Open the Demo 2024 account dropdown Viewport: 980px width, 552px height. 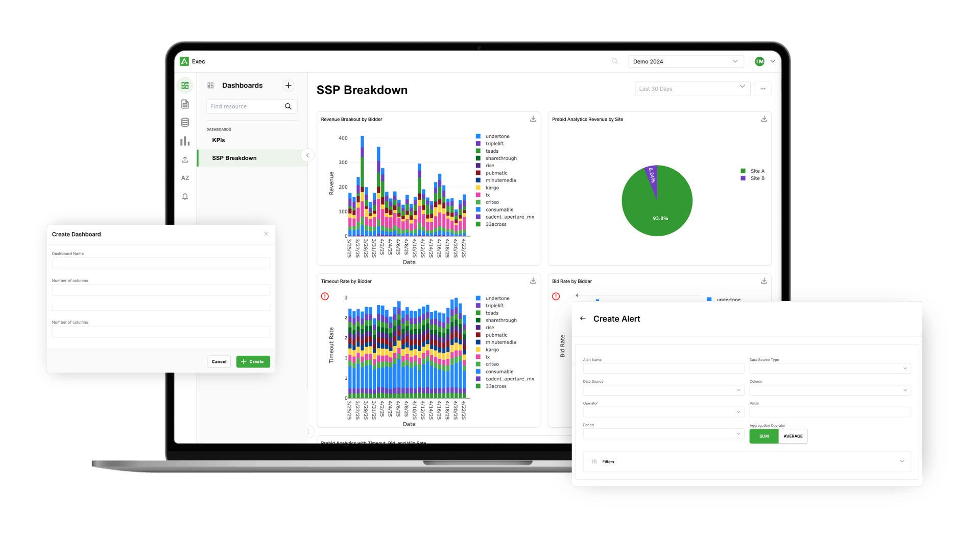click(x=686, y=61)
